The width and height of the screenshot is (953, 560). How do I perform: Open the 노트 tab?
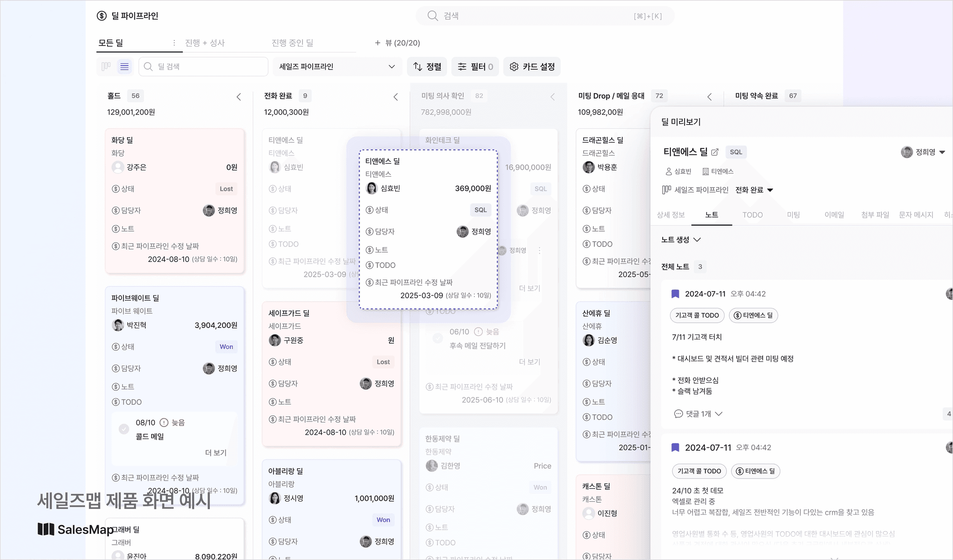click(711, 214)
